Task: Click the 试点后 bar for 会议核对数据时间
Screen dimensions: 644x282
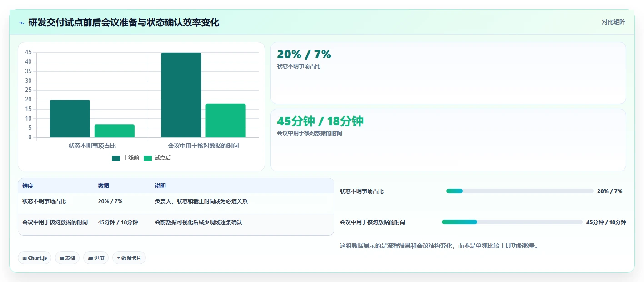Action: (x=225, y=121)
